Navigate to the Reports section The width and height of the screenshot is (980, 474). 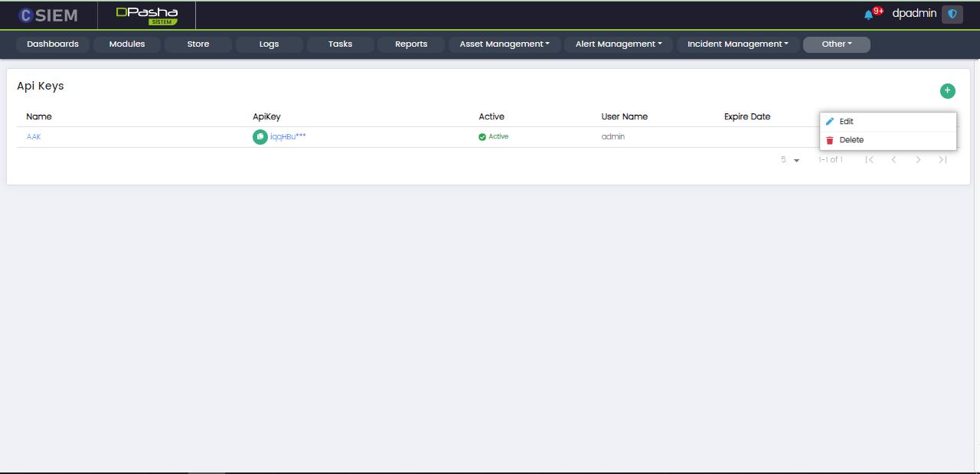[x=411, y=44]
